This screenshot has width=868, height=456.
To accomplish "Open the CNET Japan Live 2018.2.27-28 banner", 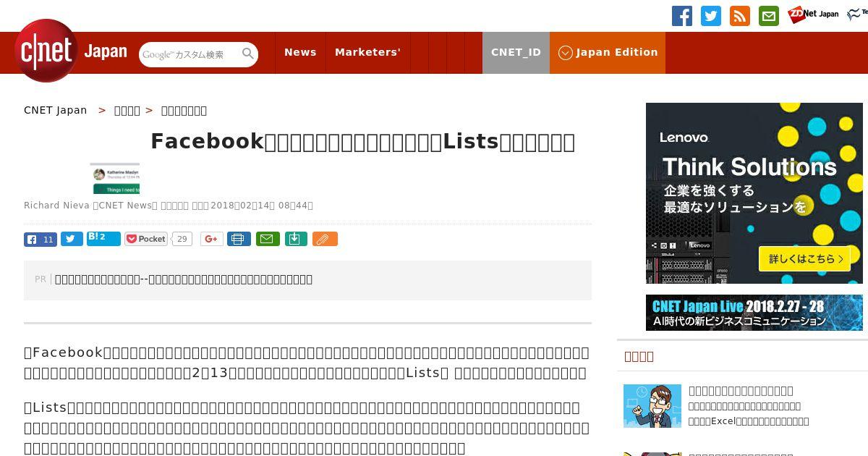I will coord(754,313).
